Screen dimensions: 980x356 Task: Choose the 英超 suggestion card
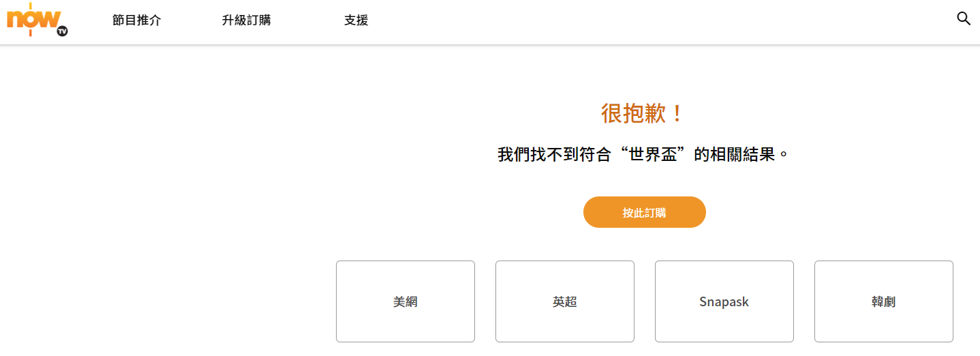[x=565, y=301]
